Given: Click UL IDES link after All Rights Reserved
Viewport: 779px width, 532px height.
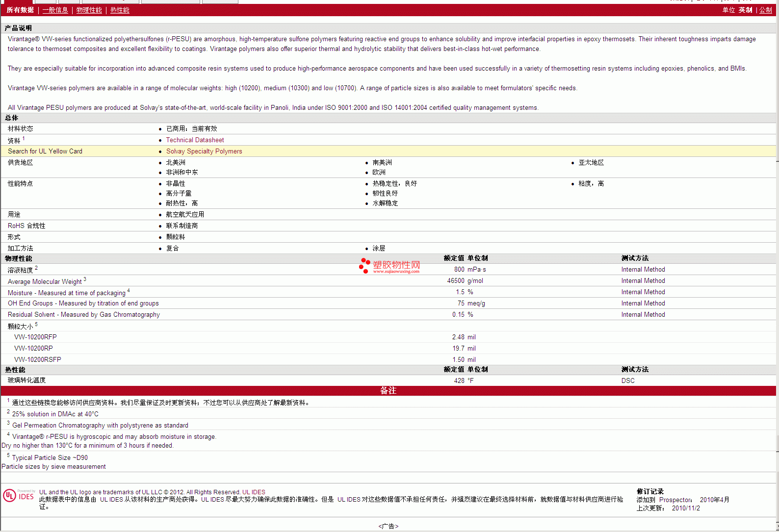Looking at the screenshot, I should [x=254, y=492].
